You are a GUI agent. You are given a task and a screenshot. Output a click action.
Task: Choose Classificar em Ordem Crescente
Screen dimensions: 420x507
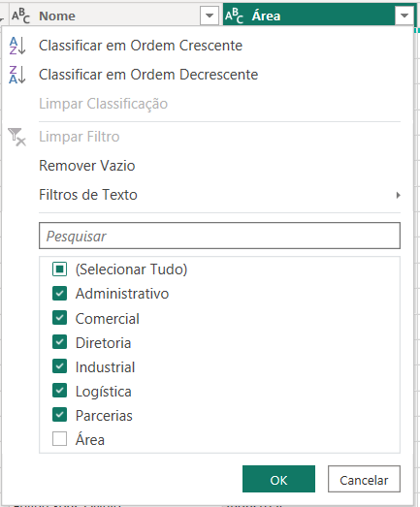point(141,46)
